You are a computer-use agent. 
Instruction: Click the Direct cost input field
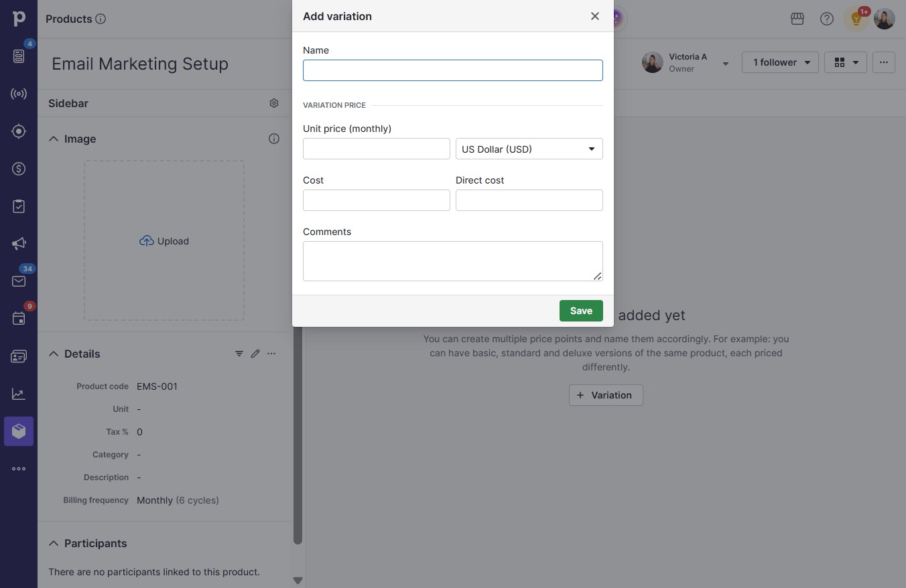(x=529, y=200)
